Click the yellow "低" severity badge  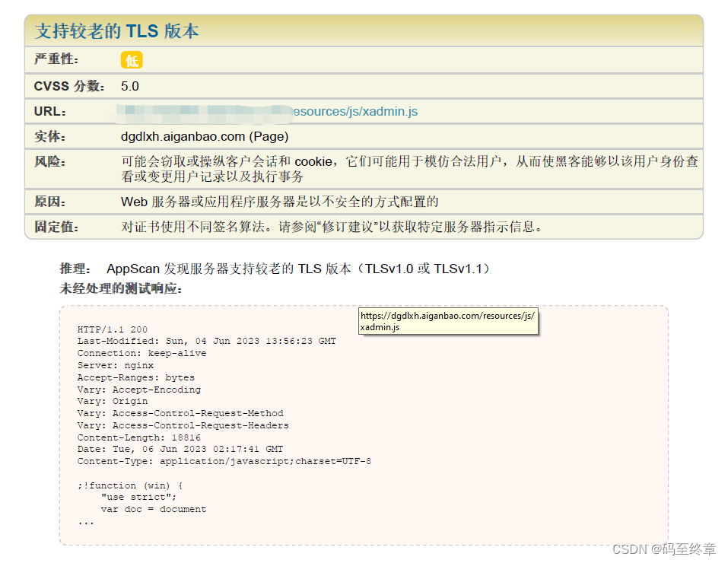pos(131,60)
